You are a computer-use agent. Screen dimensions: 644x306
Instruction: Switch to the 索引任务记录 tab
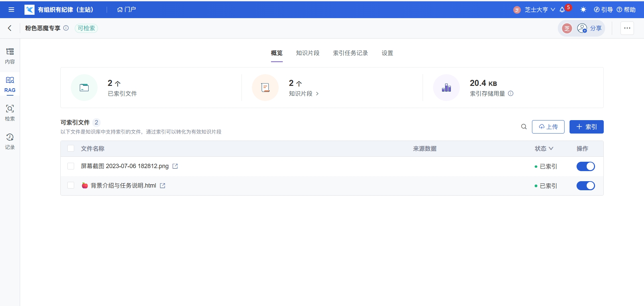(350, 53)
